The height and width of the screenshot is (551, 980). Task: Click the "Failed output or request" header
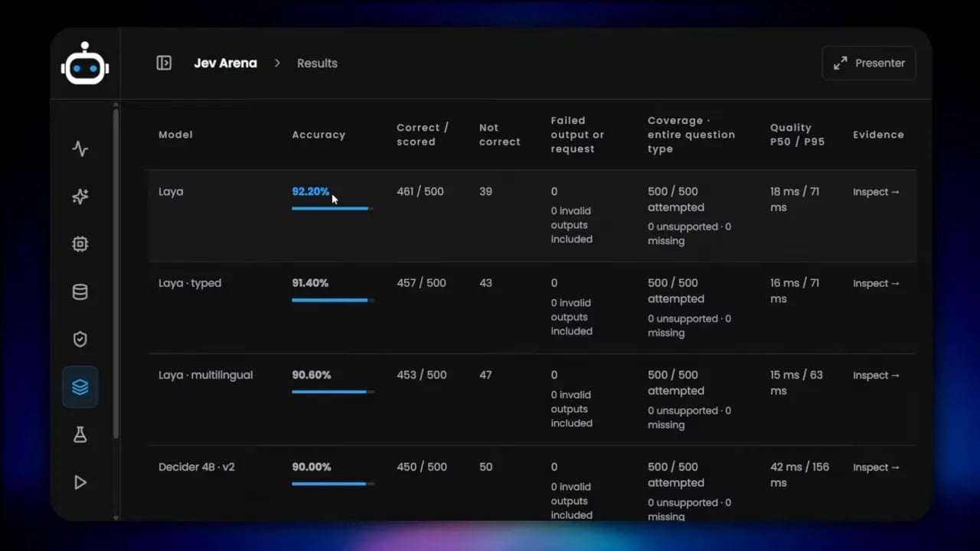click(577, 135)
